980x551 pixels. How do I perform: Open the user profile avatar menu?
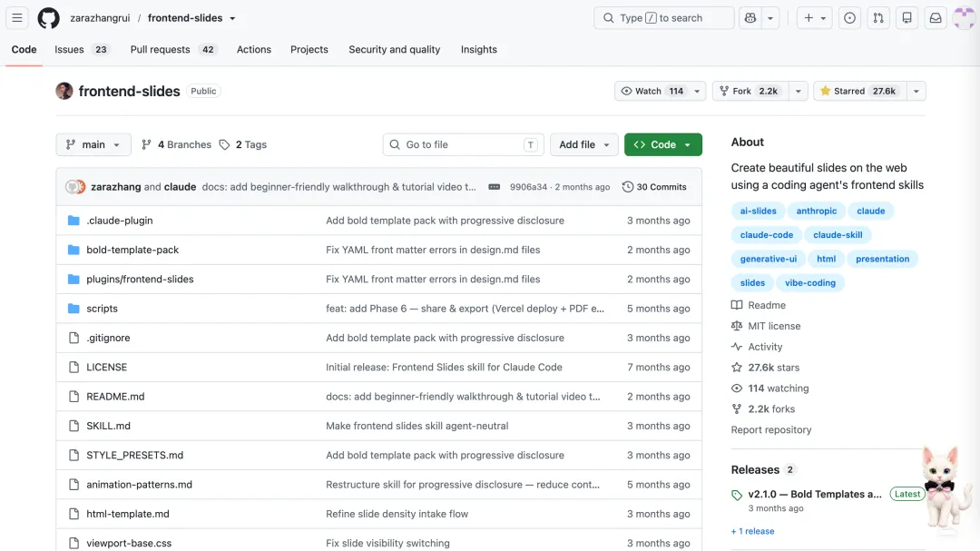tap(964, 18)
